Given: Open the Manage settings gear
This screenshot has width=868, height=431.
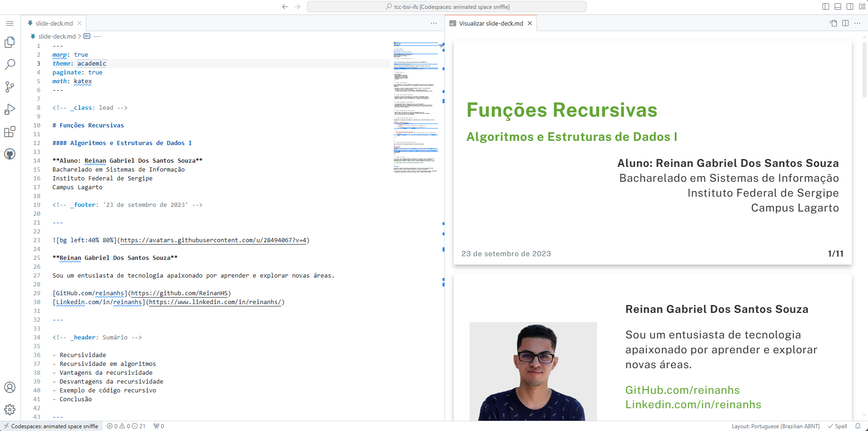Looking at the screenshot, I should tap(10, 410).
